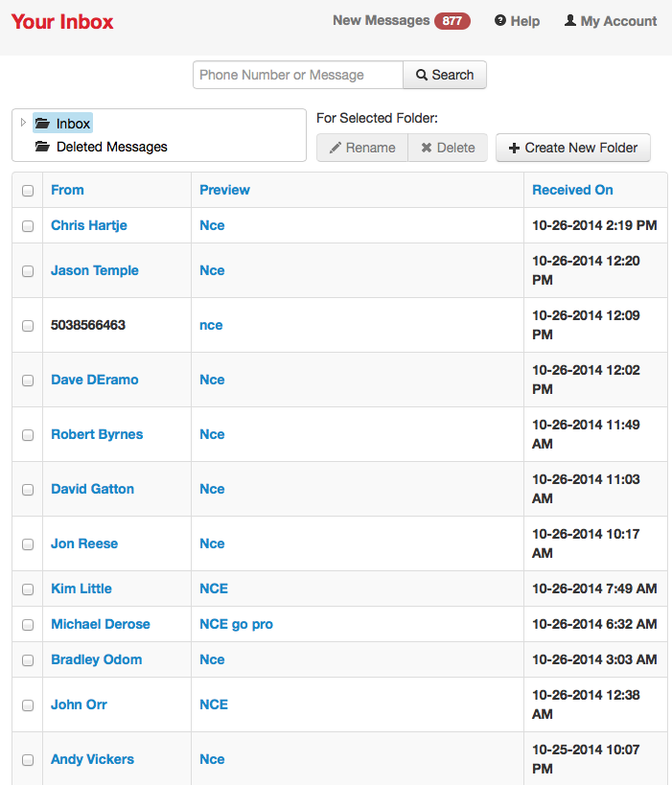Click the Deleted Messages folder icon
Viewport: 672px width, 785px height.
pyautogui.click(x=42, y=147)
